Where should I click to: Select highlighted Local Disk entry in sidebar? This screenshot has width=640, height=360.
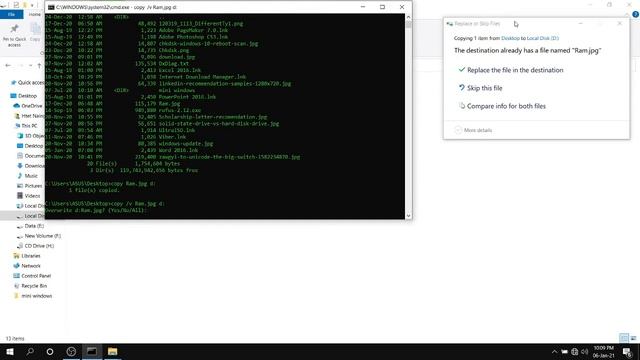coord(22,216)
